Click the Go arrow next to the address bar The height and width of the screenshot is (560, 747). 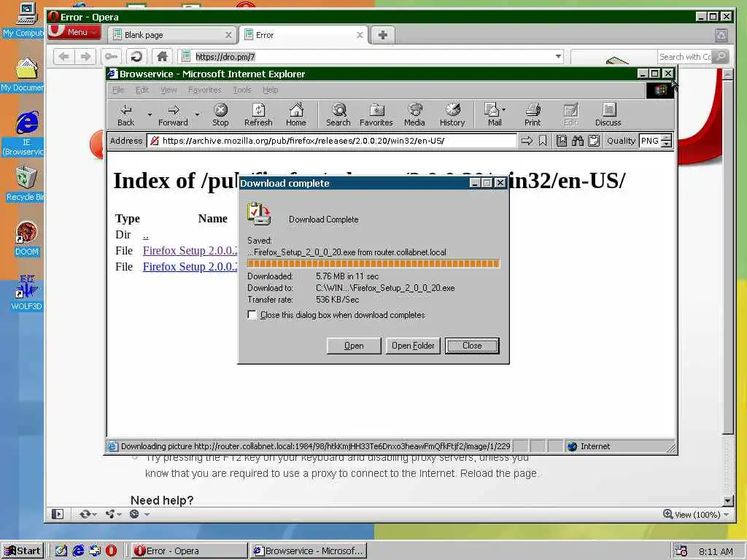coord(527,141)
